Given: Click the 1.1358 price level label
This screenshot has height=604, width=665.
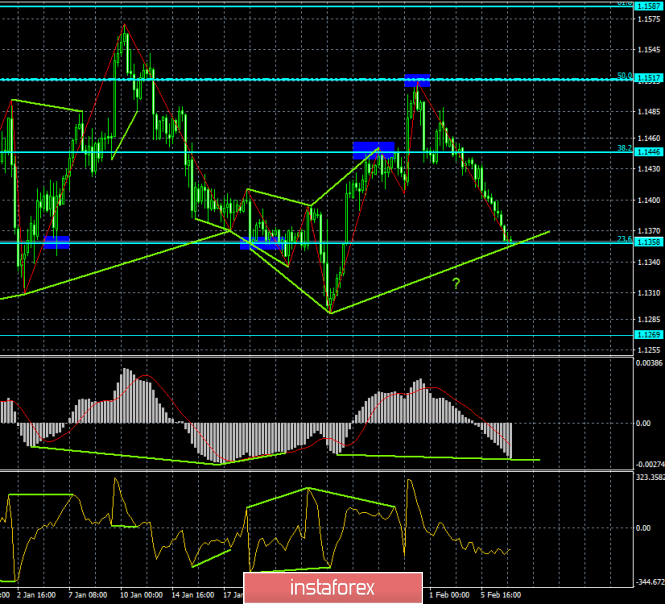Looking at the screenshot, I should point(649,242).
